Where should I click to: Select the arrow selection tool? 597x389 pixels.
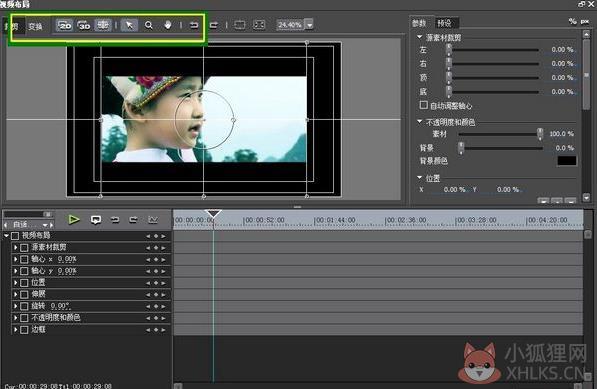(129, 26)
